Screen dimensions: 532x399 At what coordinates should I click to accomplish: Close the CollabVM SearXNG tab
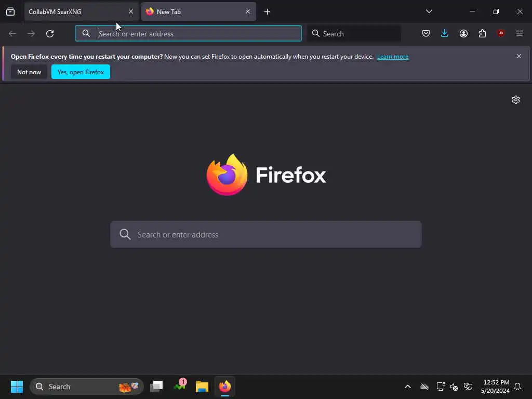tap(130, 11)
